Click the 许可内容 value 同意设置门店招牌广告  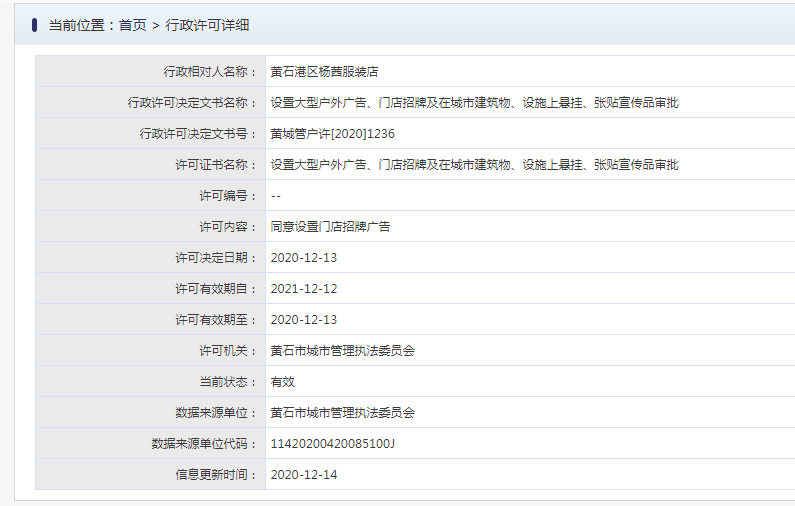pyautogui.click(x=331, y=227)
